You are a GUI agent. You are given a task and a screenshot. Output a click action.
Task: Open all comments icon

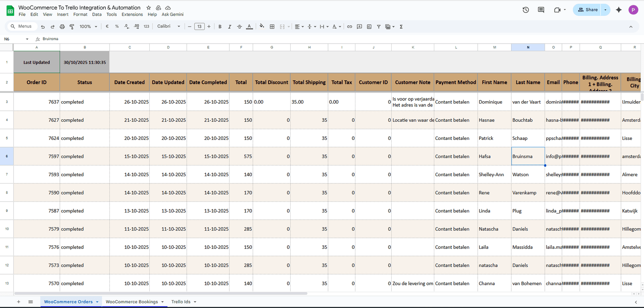click(541, 10)
